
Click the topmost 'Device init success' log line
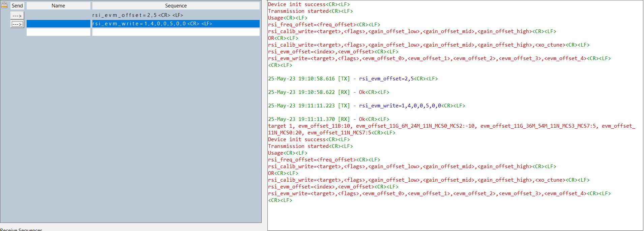coord(309,4)
